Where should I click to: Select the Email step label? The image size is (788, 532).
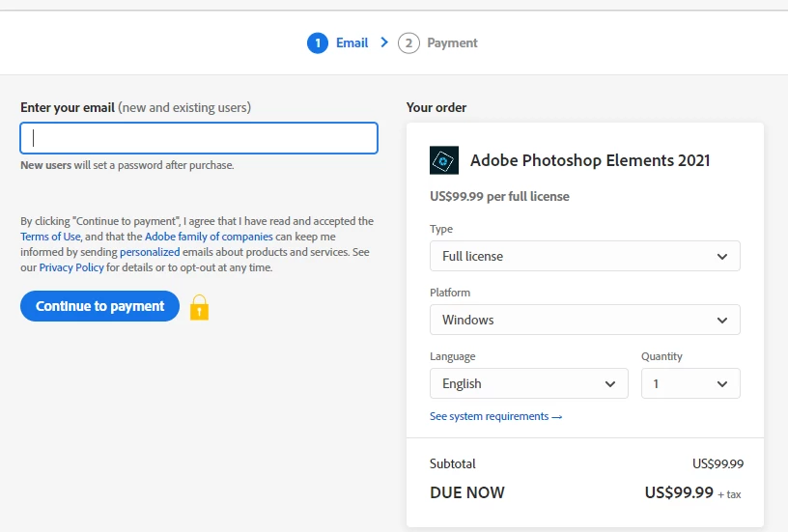[352, 43]
